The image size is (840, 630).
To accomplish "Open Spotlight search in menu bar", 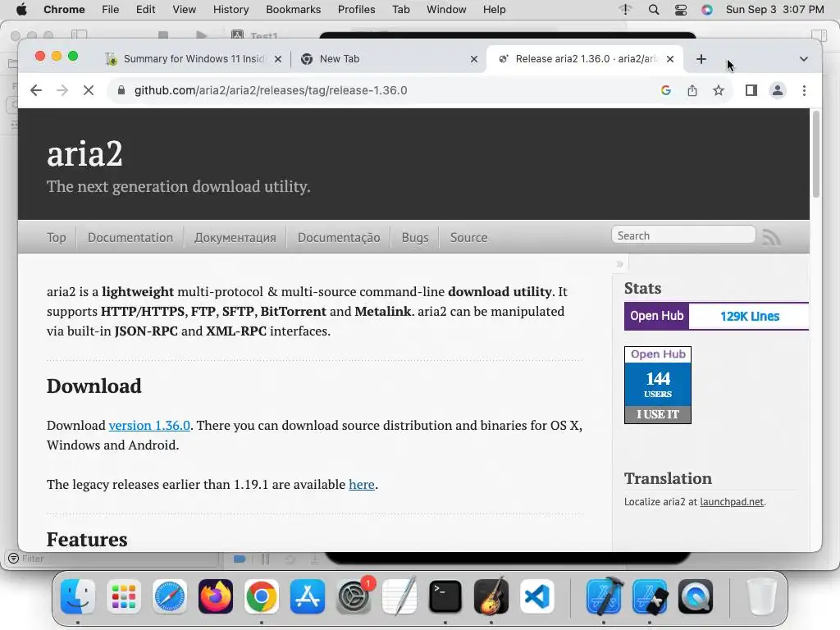I will pos(654,10).
